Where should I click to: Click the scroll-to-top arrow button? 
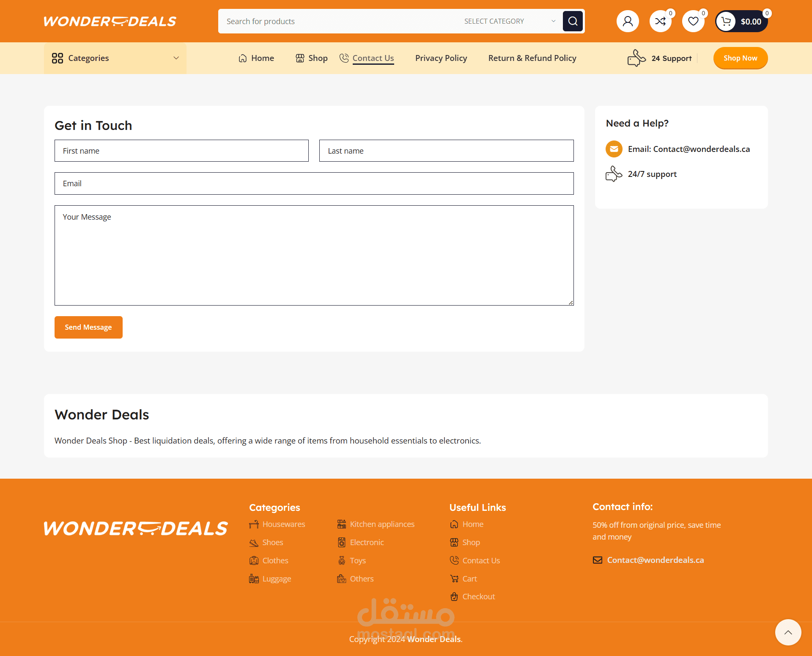(788, 632)
